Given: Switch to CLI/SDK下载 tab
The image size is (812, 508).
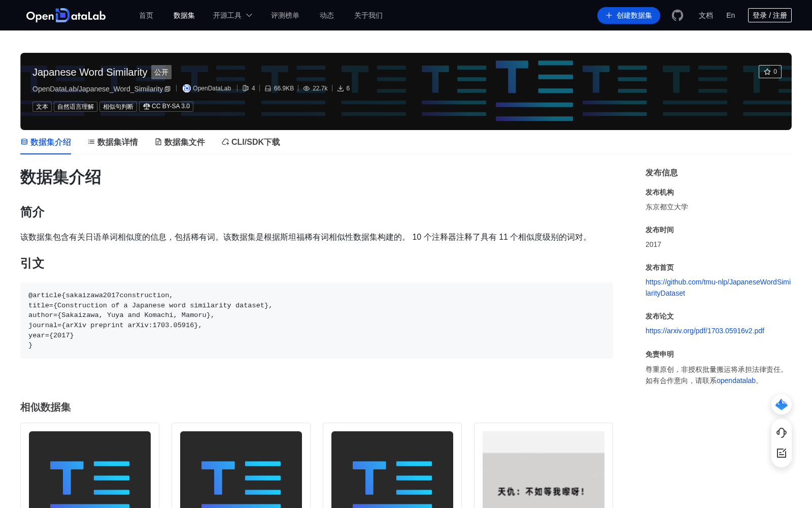Looking at the screenshot, I should click(x=251, y=142).
